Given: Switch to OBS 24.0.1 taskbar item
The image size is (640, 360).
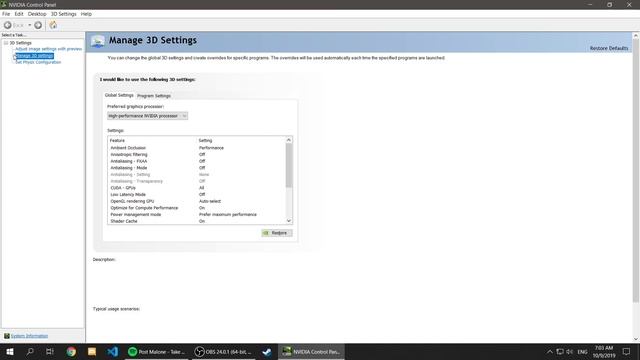Looking at the screenshot, I should (x=223, y=351).
